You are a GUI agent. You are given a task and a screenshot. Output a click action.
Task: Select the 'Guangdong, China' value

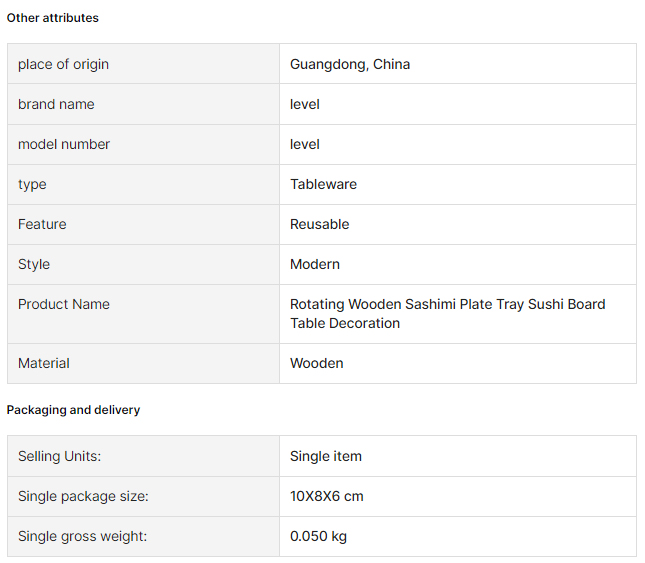[x=350, y=64]
